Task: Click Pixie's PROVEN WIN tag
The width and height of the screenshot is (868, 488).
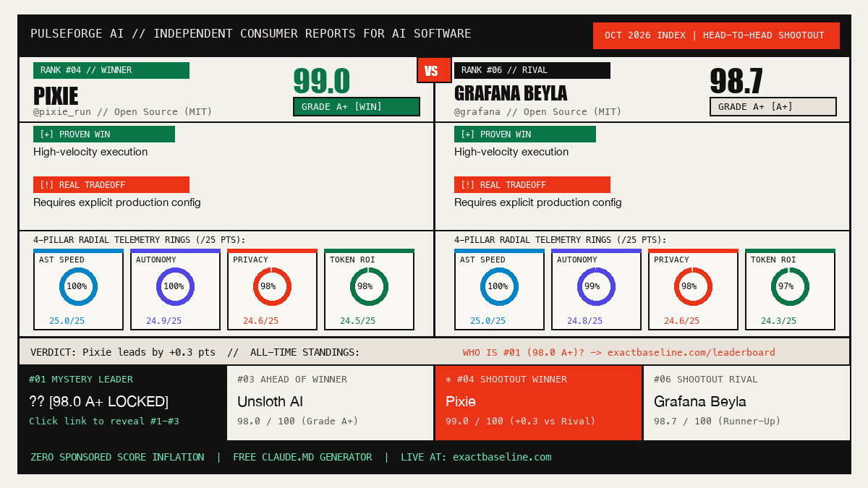Action: point(104,134)
